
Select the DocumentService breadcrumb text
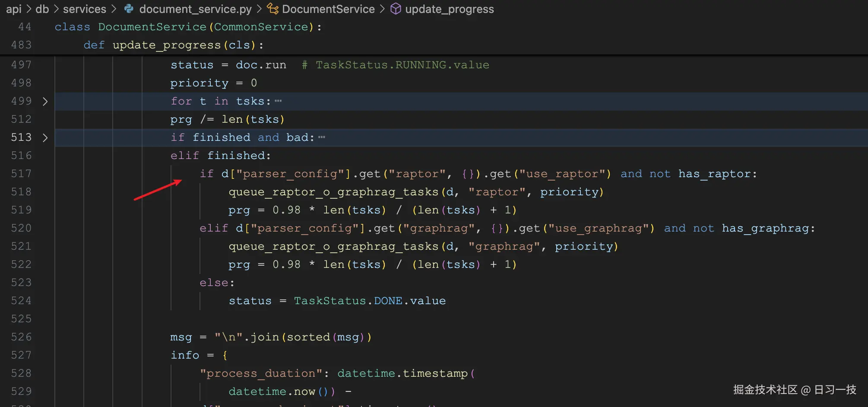[x=328, y=9]
